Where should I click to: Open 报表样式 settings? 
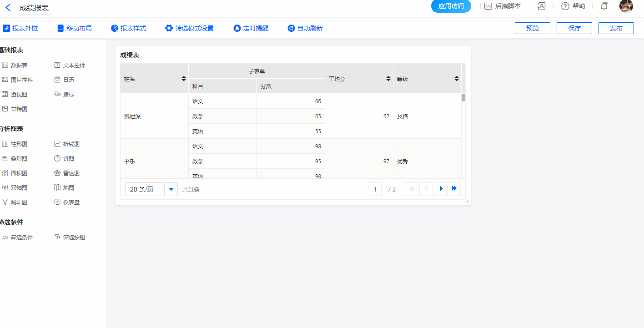click(x=129, y=28)
